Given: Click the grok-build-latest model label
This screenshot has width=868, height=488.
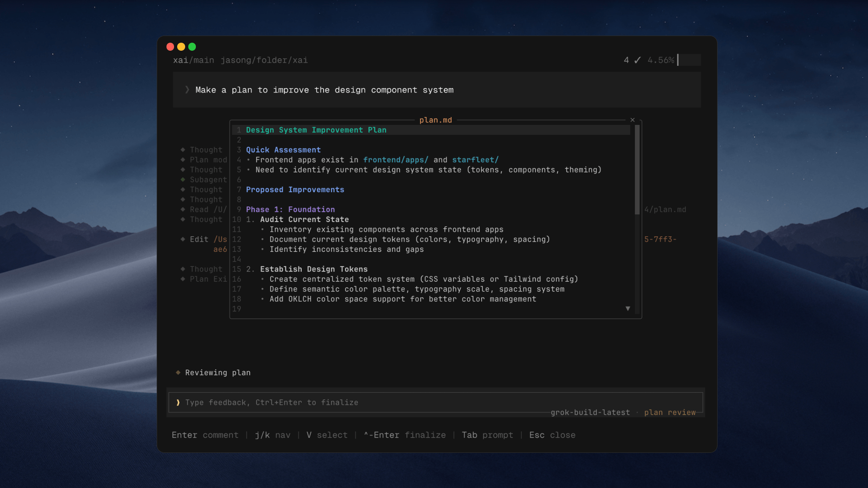Looking at the screenshot, I should [590, 412].
